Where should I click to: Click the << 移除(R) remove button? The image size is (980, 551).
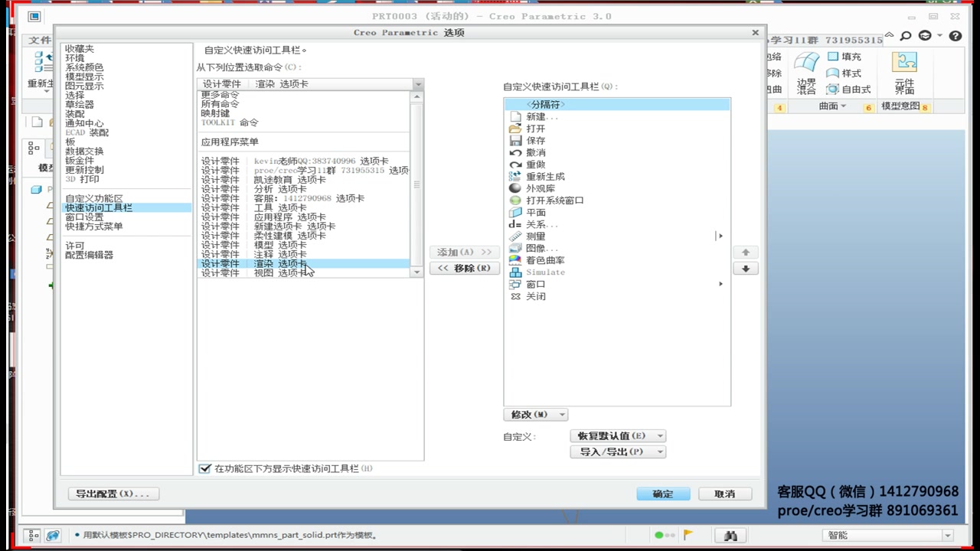pos(465,268)
